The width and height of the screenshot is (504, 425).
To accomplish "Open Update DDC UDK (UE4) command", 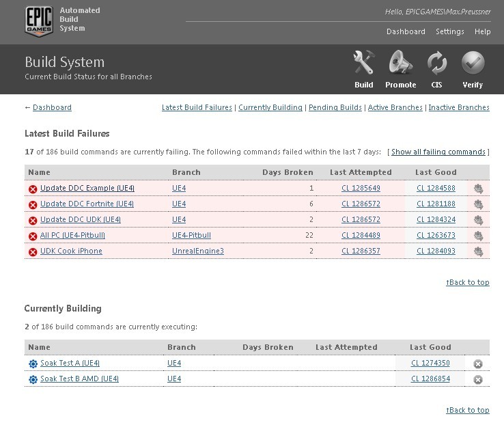I will [81, 219].
